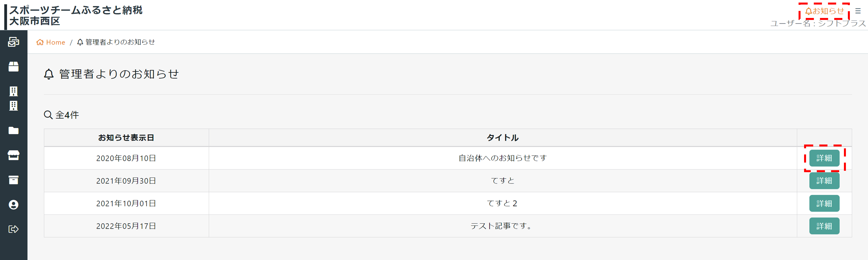
Task: Click the logout exit sidebar icon
Action: coord(13,229)
